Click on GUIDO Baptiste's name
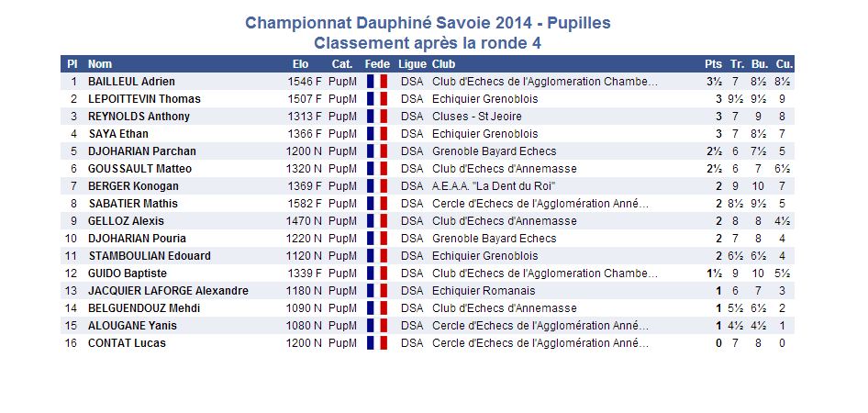Viewport: 868px width, 413px height. [128, 273]
